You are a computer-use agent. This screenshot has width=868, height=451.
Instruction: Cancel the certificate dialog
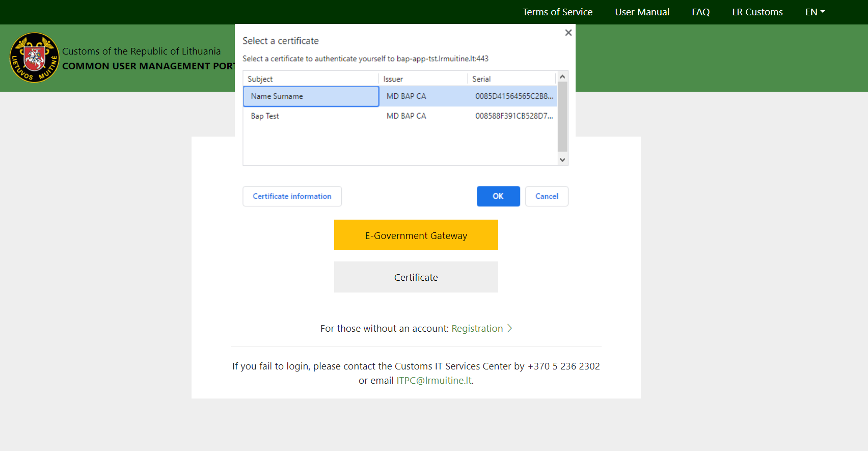(547, 196)
